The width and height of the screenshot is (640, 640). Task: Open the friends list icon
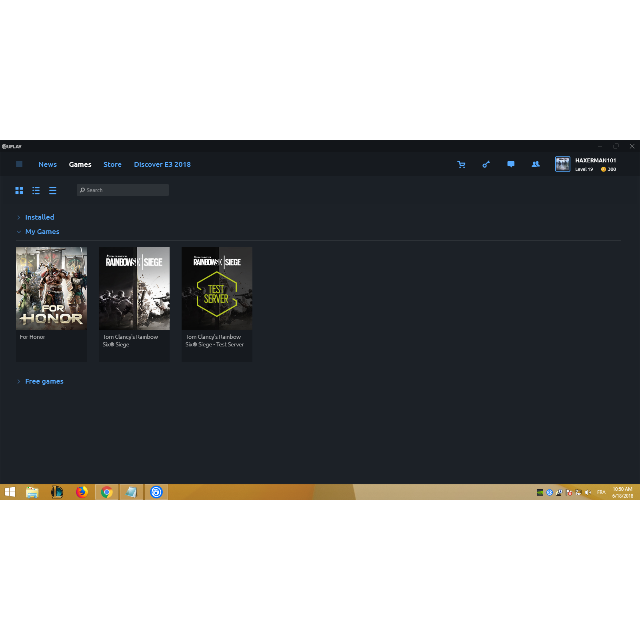tap(536, 164)
